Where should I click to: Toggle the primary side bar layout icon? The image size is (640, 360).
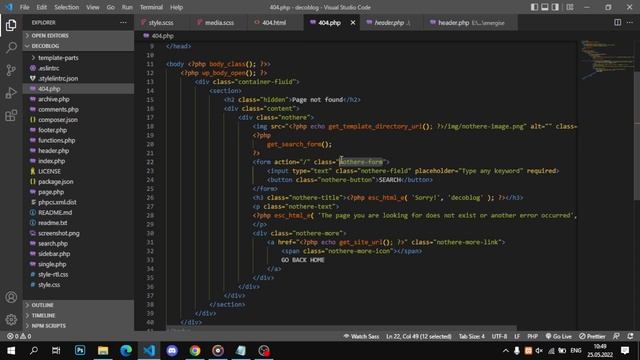534,7
